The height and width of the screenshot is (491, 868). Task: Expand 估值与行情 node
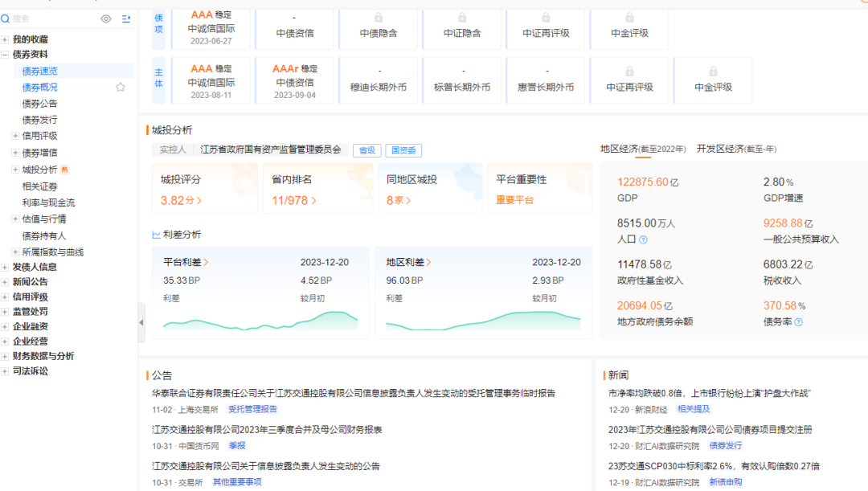pyautogui.click(x=15, y=219)
